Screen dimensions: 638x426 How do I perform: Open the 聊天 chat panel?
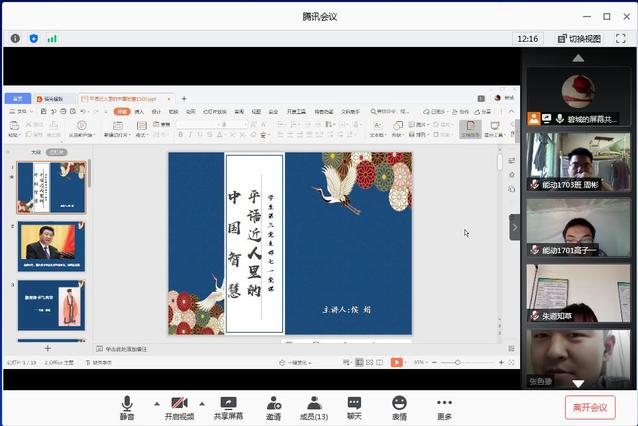(x=354, y=403)
